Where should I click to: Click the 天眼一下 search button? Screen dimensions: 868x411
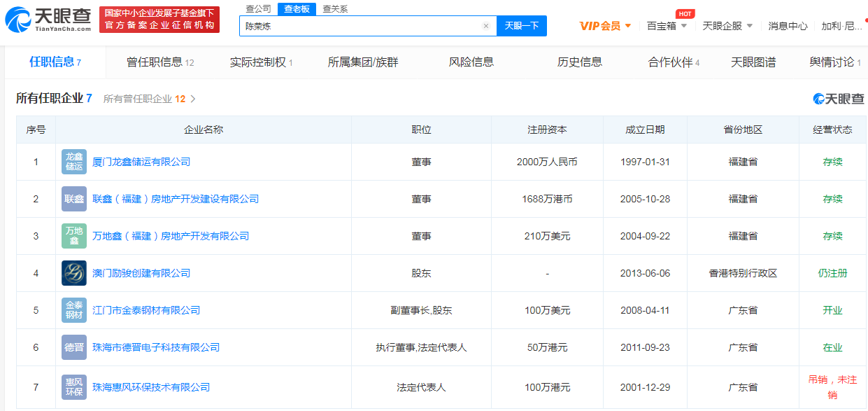point(521,26)
